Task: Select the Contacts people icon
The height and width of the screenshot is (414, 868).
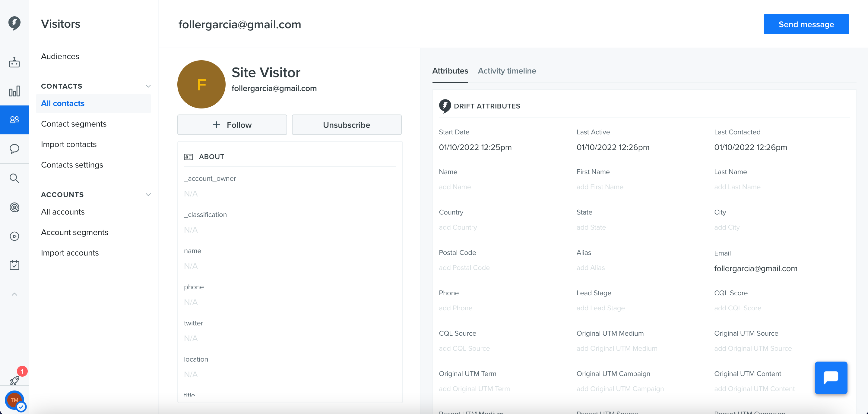Action: pos(14,120)
